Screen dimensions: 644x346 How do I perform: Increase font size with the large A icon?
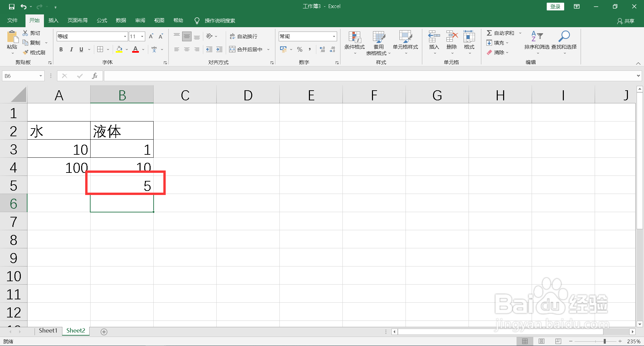(x=151, y=36)
